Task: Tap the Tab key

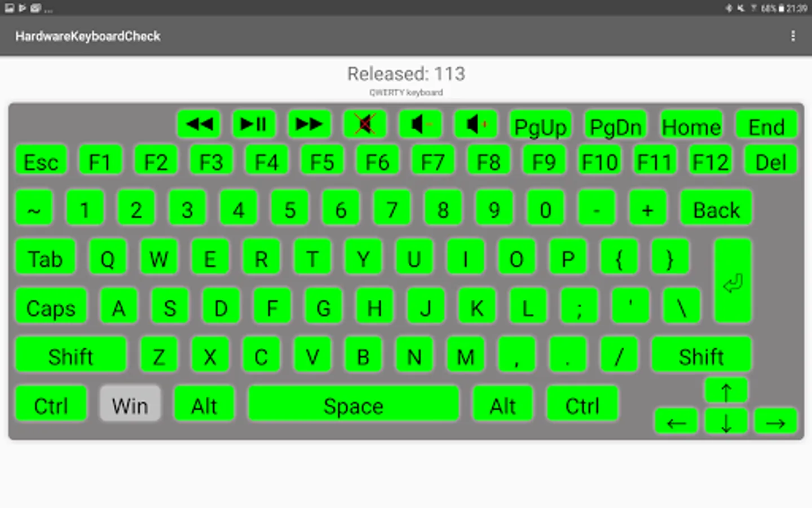Action: [45, 257]
